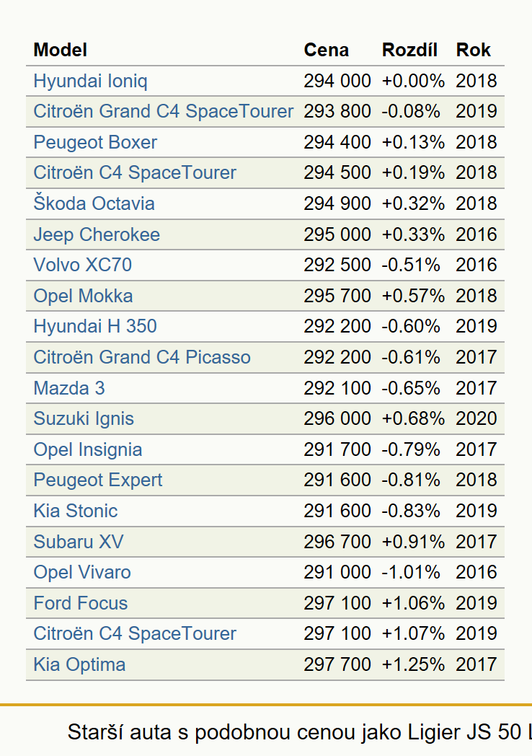Click the Peugeot Boxer model link
Viewport: 532px width, 756px height.
point(95,142)
